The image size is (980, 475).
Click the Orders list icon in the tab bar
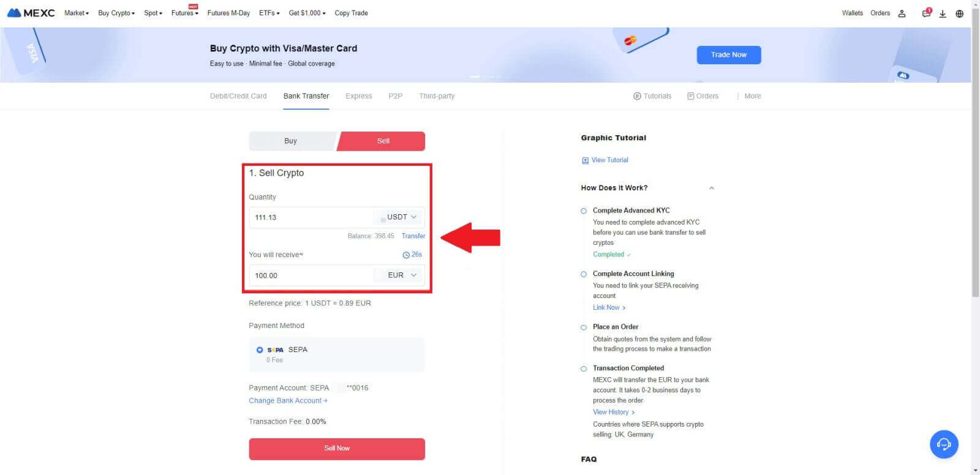690,96
